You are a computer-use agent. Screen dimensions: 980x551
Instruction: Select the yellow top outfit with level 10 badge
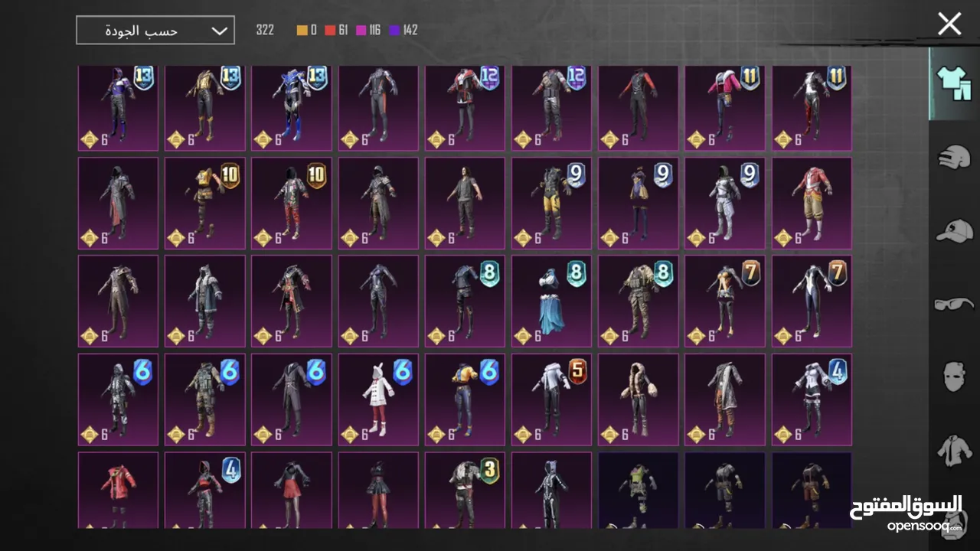(x=204, y=204)
